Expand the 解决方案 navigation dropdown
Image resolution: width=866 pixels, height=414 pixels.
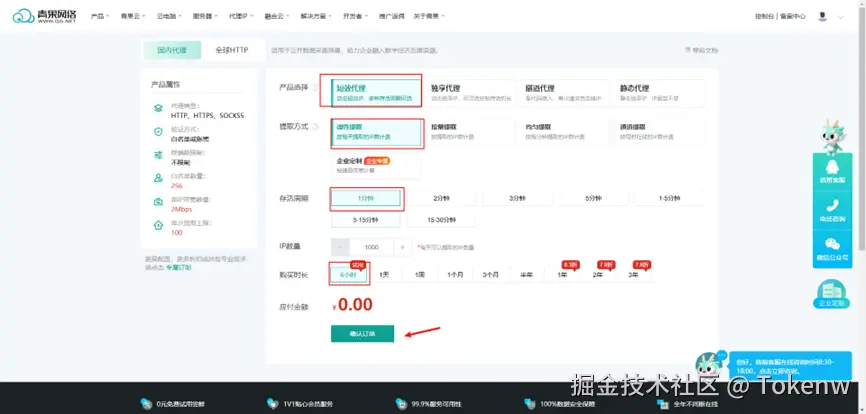[x=316, y=17]
